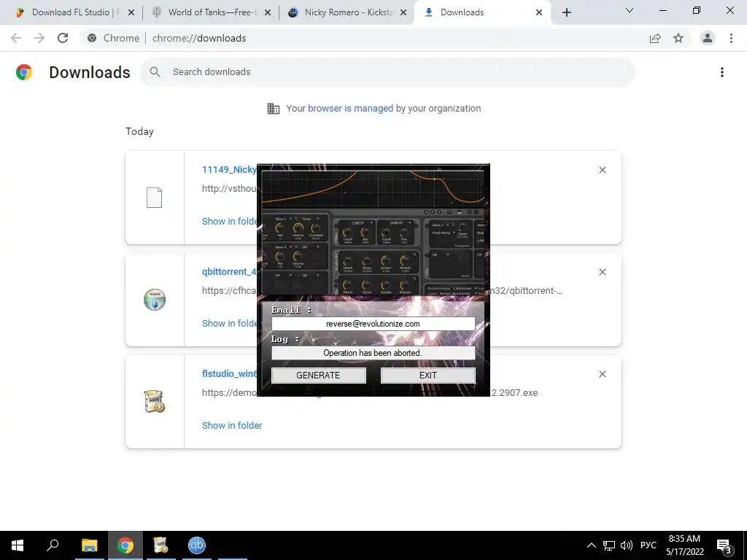
Task: Open the tab search chevron dropdown
Action: point(630,10)
